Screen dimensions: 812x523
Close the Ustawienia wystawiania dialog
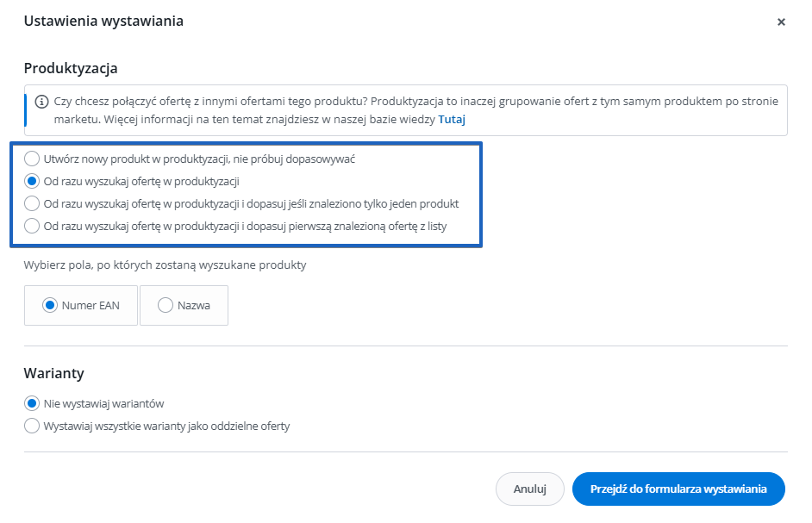tap(781, 22)
